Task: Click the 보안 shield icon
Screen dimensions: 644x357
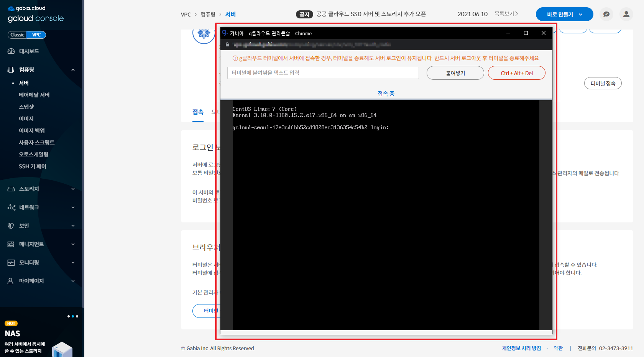Action: 11,226
